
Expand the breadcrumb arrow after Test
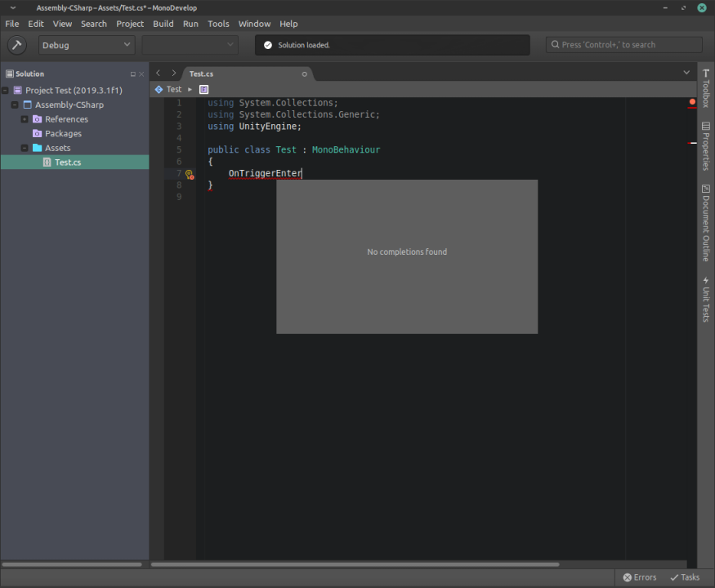pos(189,89)
